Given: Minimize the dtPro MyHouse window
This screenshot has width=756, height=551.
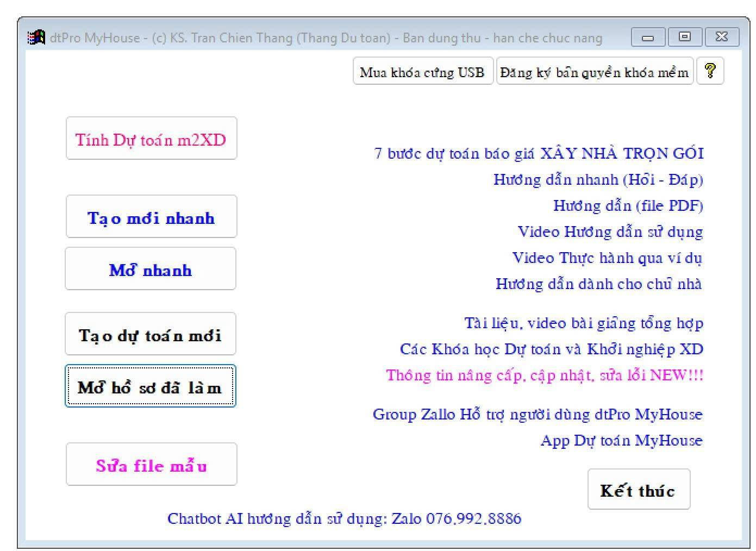Looking at the screenshot, I should (x=648, y=37).
